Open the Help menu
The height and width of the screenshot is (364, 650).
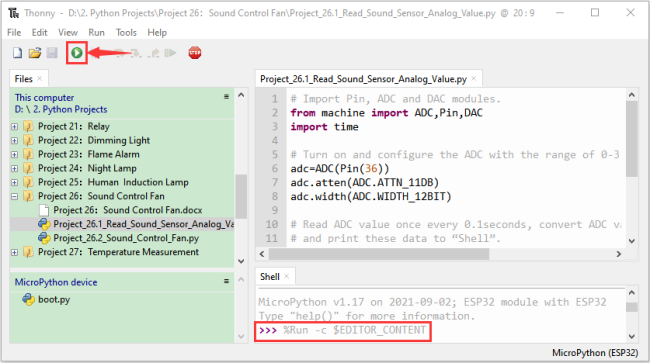157,32
